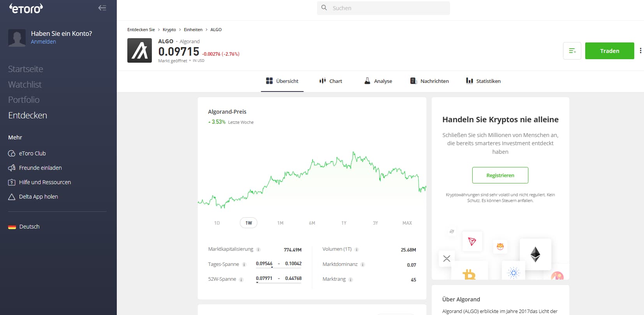This screenshot has width=644, height=315.
Task: Open Startseite in the sidebar
Action: [26, 69]
